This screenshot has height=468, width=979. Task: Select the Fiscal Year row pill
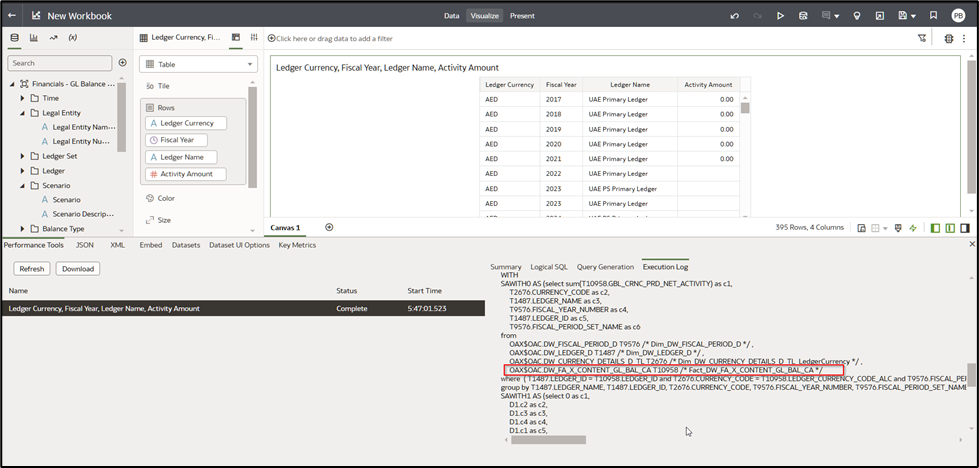(x=177, y=140)
